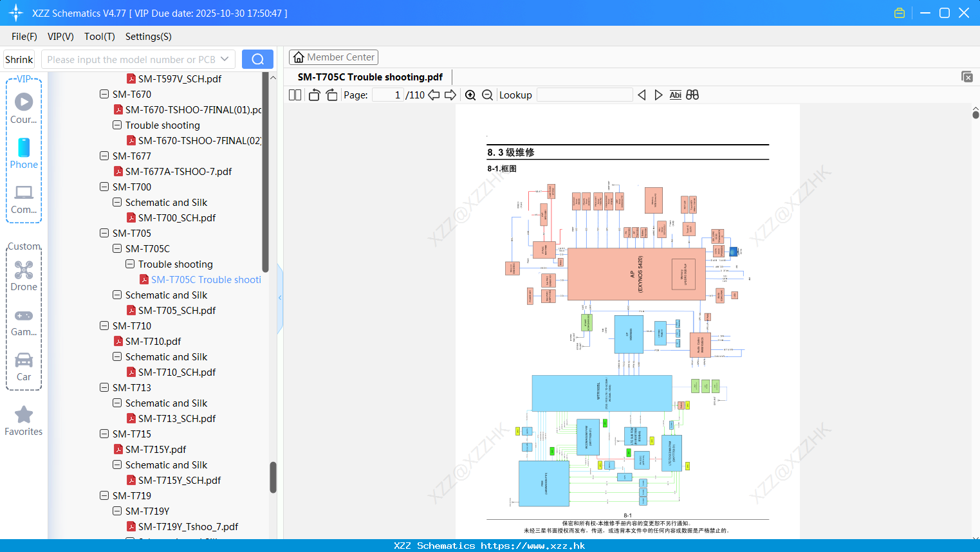The height and width of the screenshot is (552, 980).
Task: Collapse the SM-T670 node
Action: click(104, 94)
